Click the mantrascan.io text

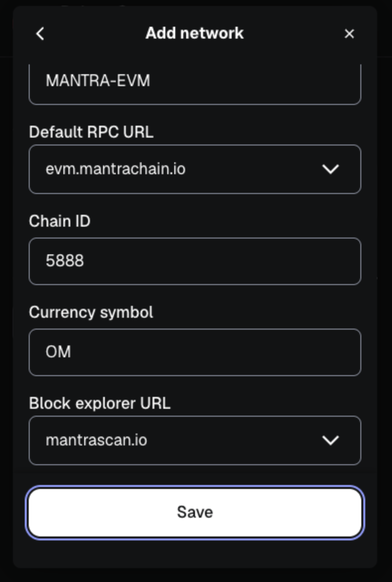(97, 440)
